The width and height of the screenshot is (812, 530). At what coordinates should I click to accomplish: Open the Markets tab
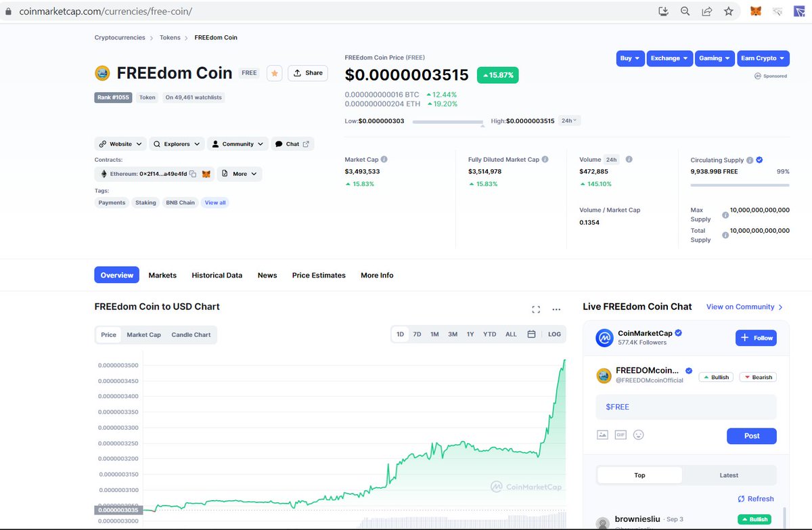(x=162, y=275)
